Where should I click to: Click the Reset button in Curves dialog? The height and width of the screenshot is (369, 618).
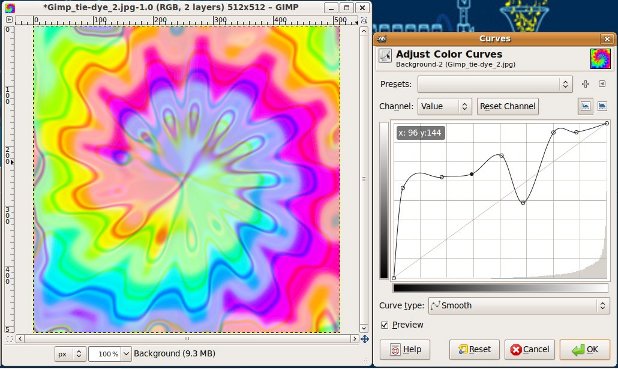pos(474,349)
